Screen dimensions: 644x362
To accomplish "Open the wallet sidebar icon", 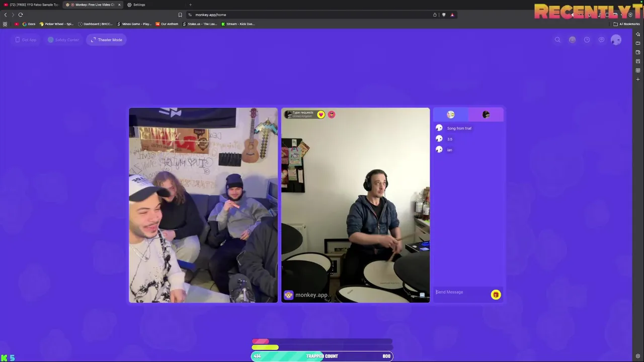I will pyautogui.click(x=638, y=52).
